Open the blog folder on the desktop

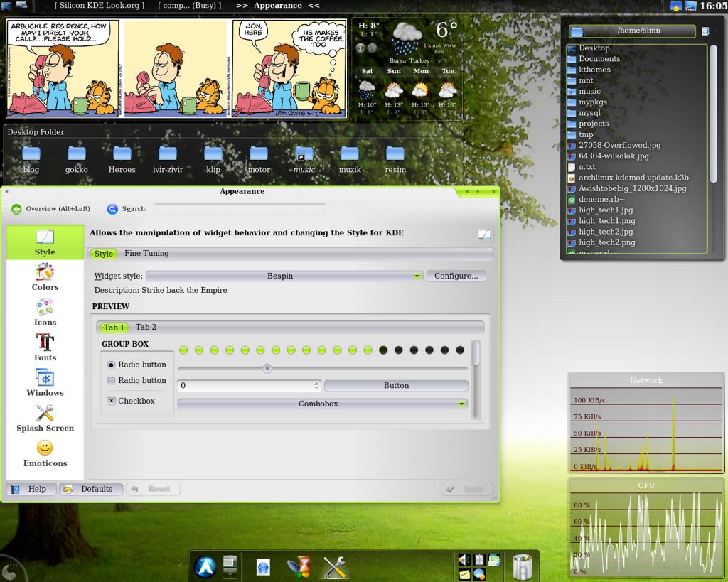point(31,159)
